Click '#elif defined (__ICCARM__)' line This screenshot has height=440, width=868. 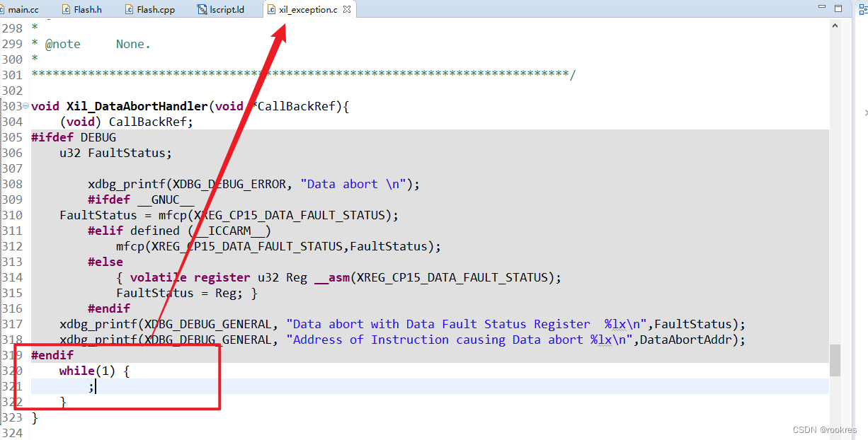[x=180, y=231]
